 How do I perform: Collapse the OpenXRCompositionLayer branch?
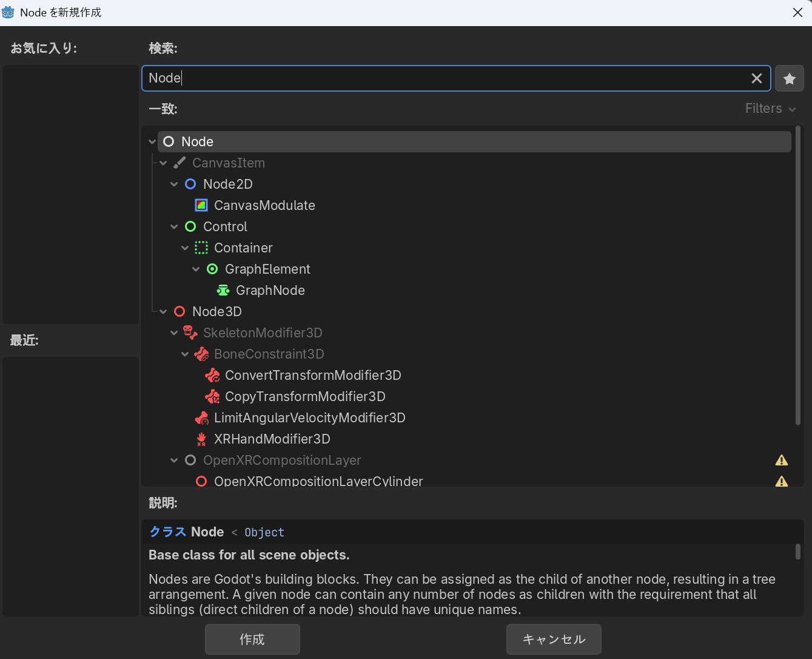point(174,460)
